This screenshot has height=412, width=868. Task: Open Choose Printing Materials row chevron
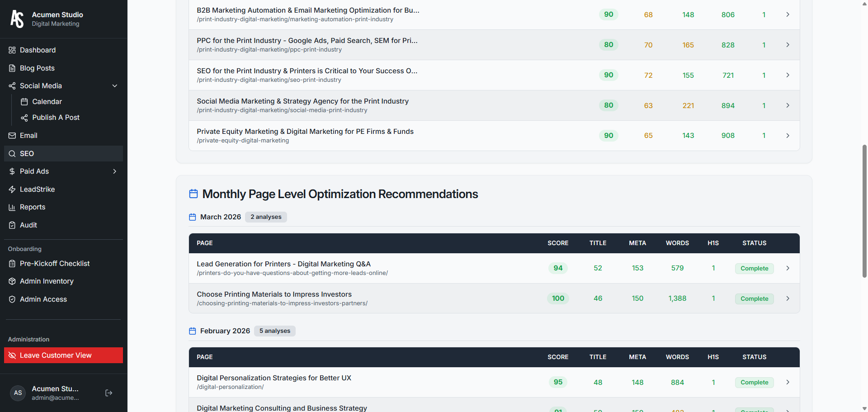pos(788,298)
